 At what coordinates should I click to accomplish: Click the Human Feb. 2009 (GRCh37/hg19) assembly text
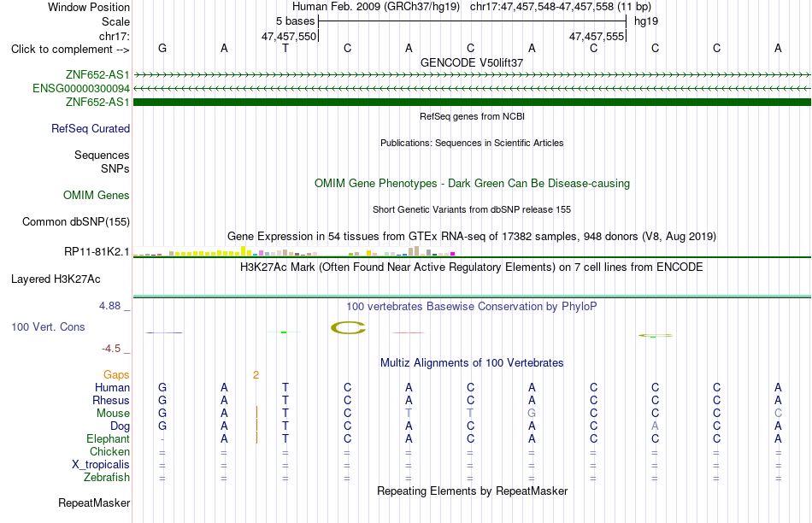click(376, 7)
